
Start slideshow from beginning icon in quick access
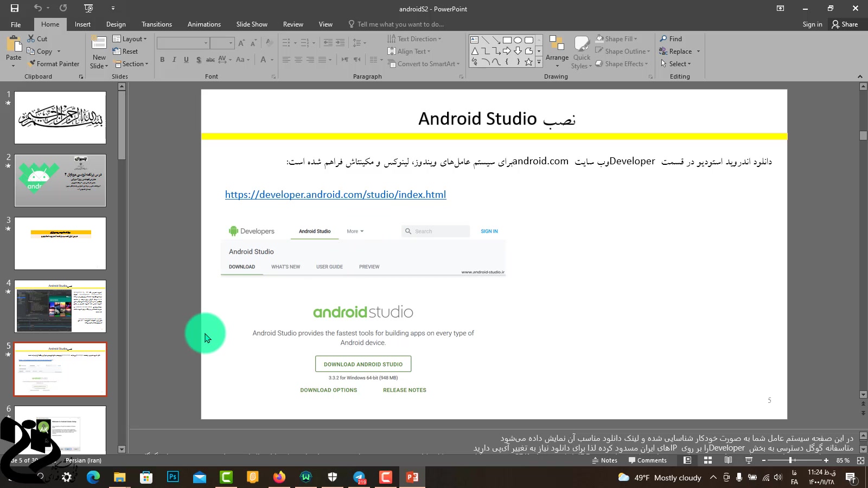89,8
